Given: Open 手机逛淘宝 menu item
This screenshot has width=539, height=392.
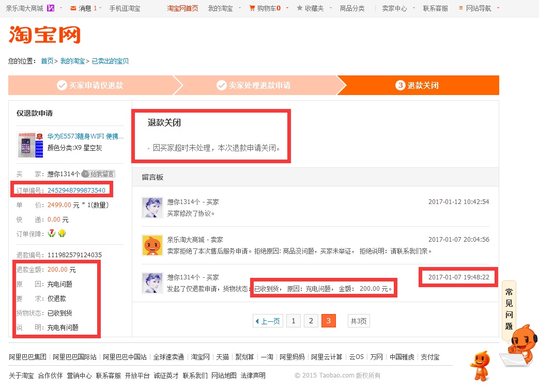Looking at the screenshot, I should coord(125,8).
